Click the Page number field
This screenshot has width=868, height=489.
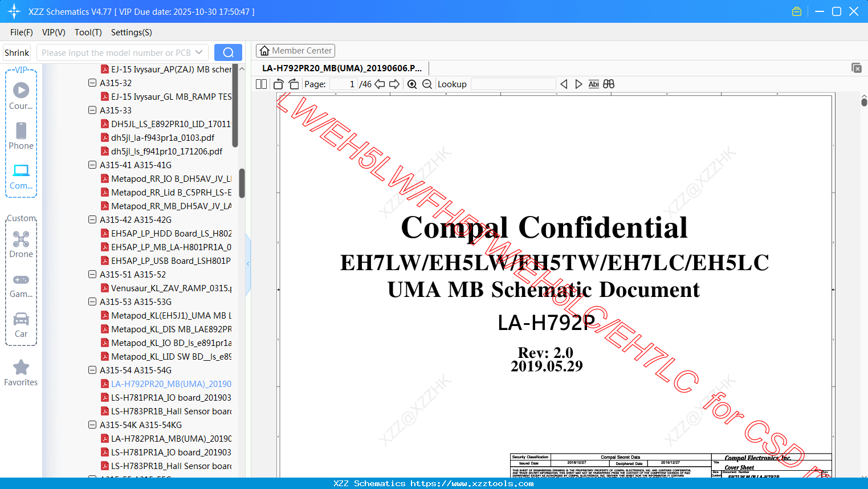(x=344, y=84)
